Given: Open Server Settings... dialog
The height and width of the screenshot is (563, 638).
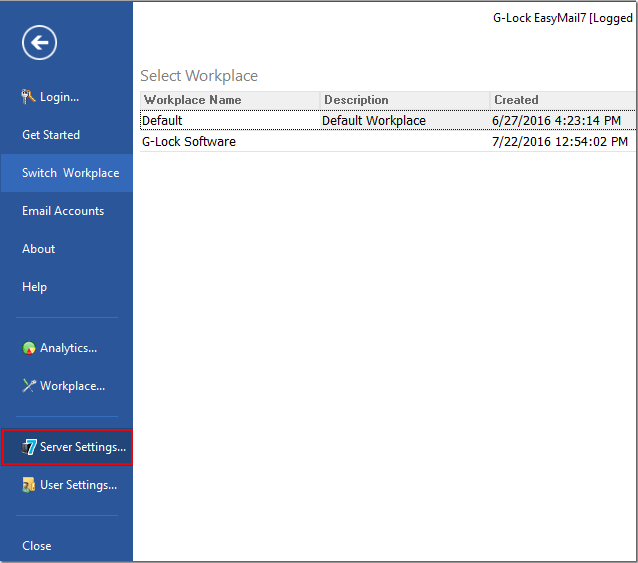Looking at the screenshot, I should point(67,447).
